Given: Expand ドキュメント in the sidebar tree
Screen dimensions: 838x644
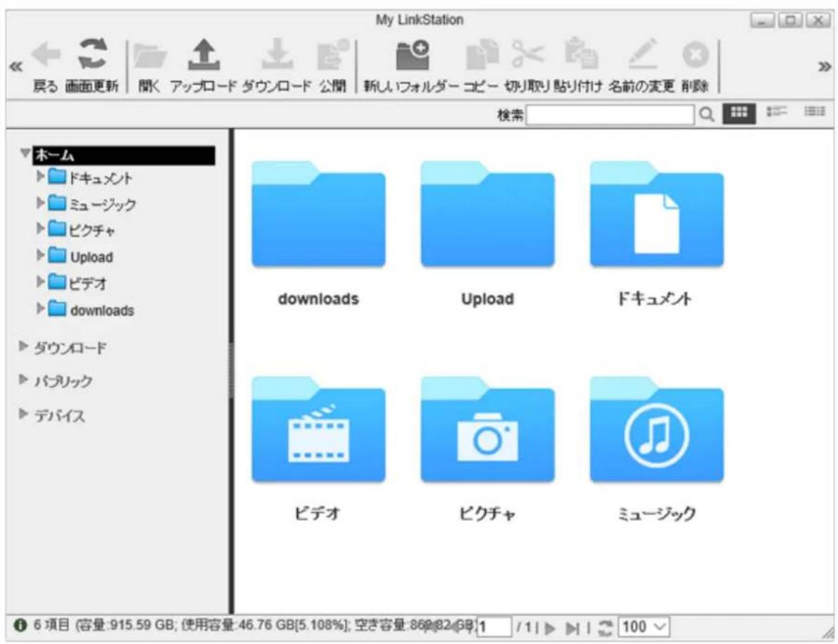Looking at the screenshot, I should coord(40,176).
